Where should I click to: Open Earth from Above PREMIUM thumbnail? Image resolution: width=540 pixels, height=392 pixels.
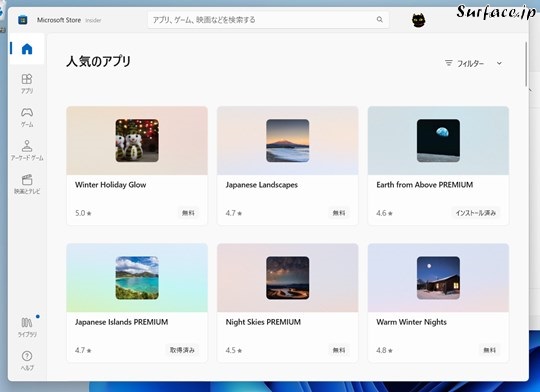(x=438, y=141)
